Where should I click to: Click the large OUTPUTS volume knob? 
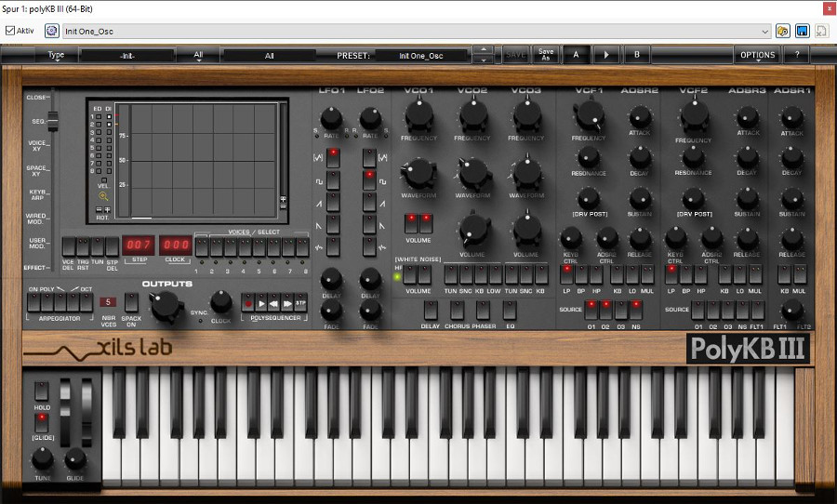(x=167, y=307)
